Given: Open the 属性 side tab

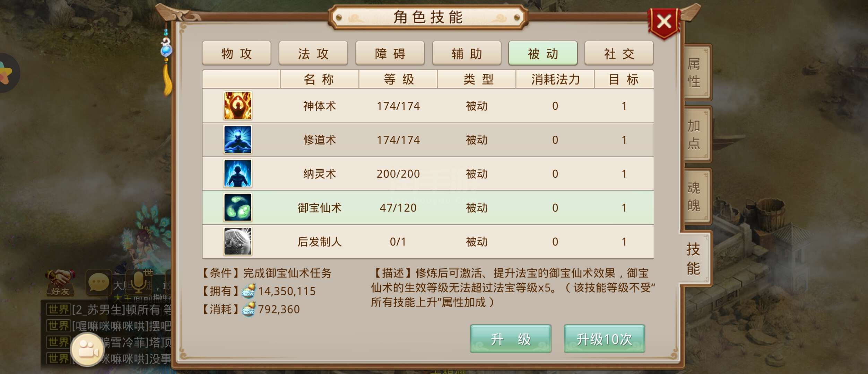Looking at the screenshot, I should coord(697,73).
